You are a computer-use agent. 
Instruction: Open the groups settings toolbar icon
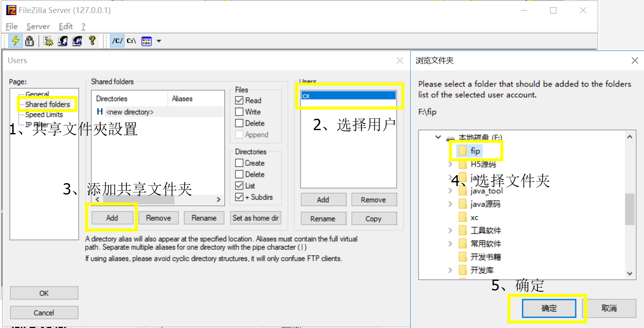point(77,41)
